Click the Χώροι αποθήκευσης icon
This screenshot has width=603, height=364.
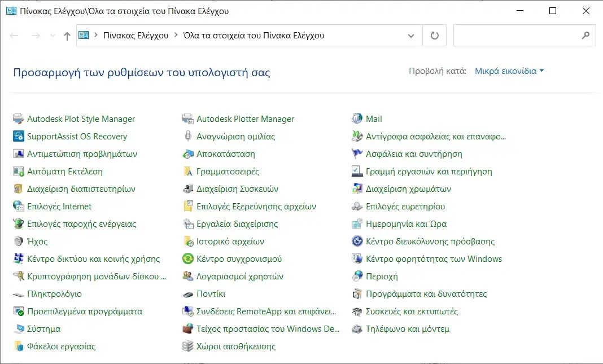click(x=187, y=346)
